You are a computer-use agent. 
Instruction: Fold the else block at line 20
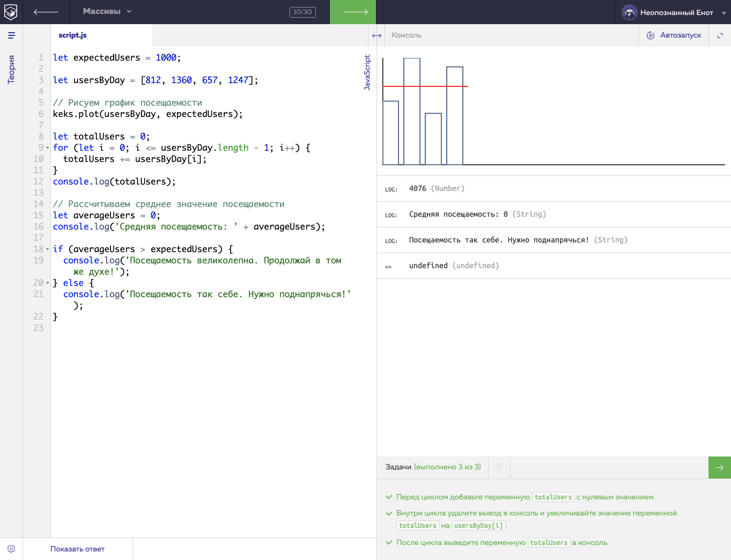[47, 283]
